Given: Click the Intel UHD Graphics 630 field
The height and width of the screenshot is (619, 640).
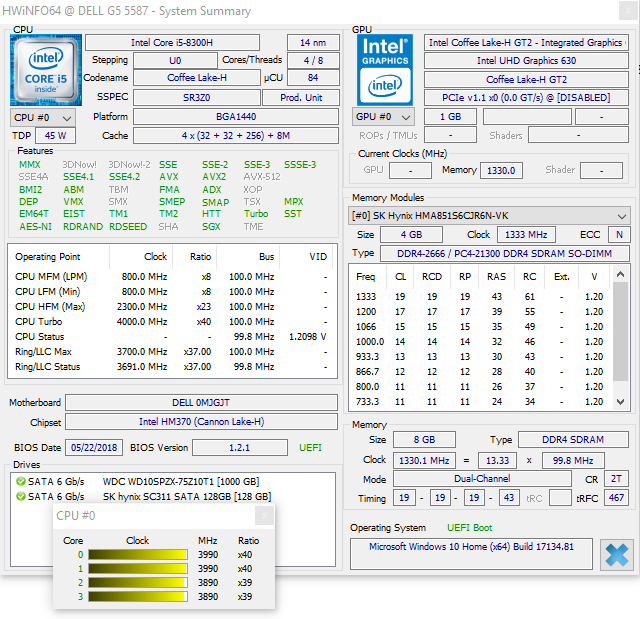Looking at the screenshot, I should pyautogui.click(x=526, y=61).
